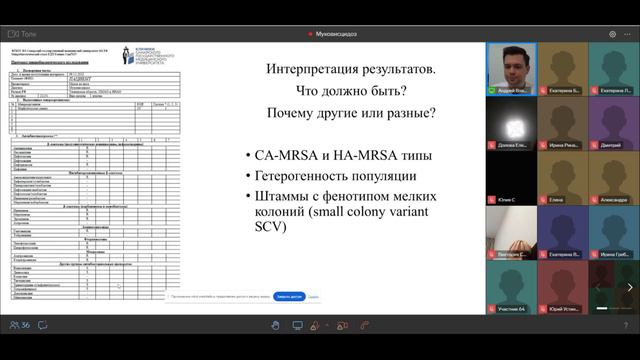
Task: Select Юлия С participant tile
Action: [x=511, y=178]
